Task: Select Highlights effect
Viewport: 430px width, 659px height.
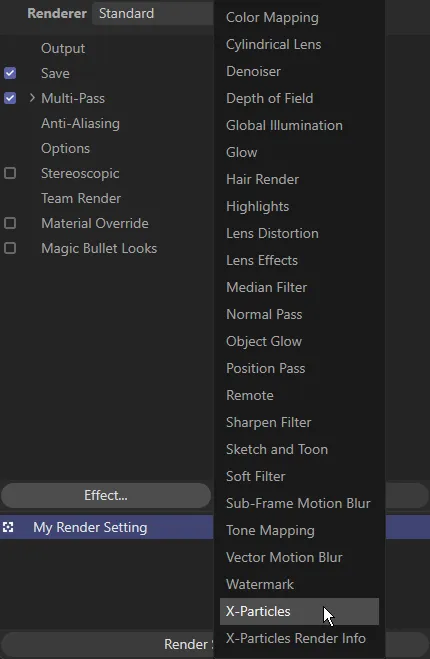Action: pos(299,206)
